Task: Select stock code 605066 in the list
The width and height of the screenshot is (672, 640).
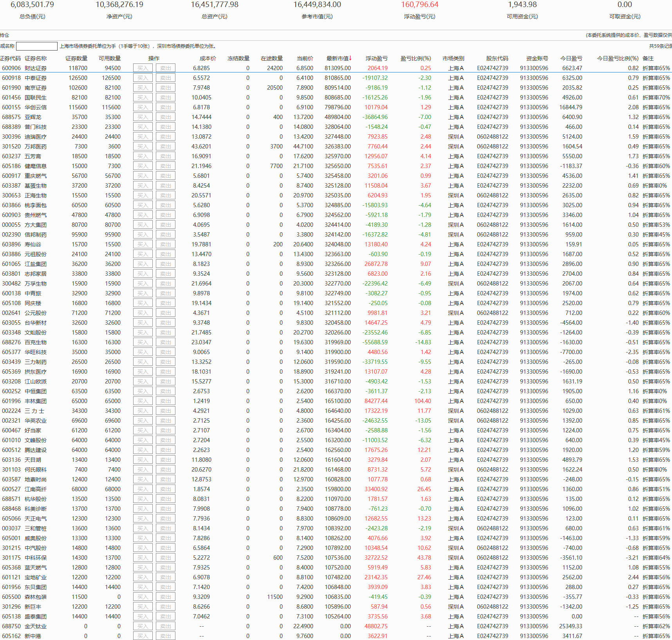Action: pos(11,519)
